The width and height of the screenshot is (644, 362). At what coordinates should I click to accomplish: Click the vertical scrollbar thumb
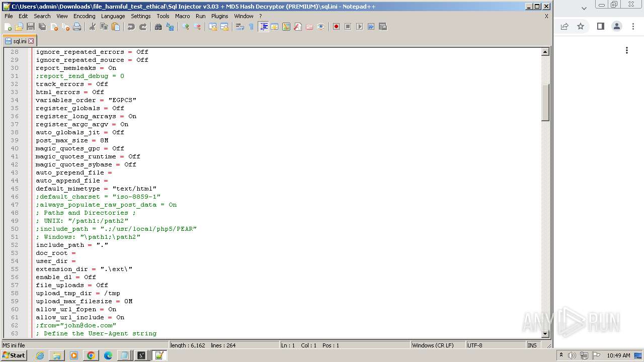tap(545, 103)
